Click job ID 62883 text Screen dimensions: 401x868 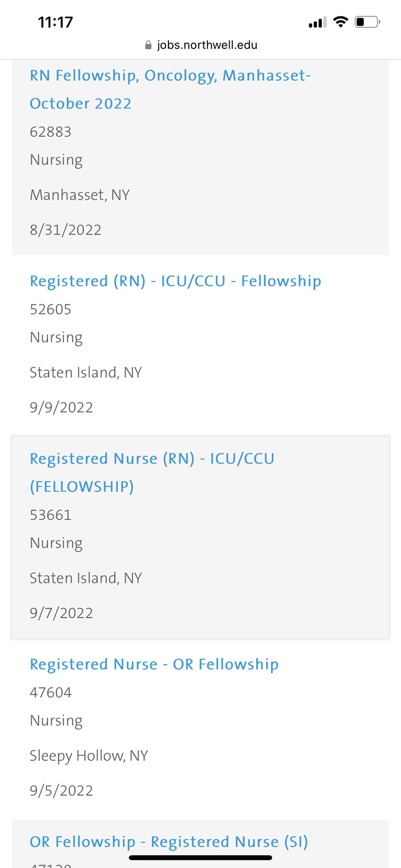click(50, 132)
